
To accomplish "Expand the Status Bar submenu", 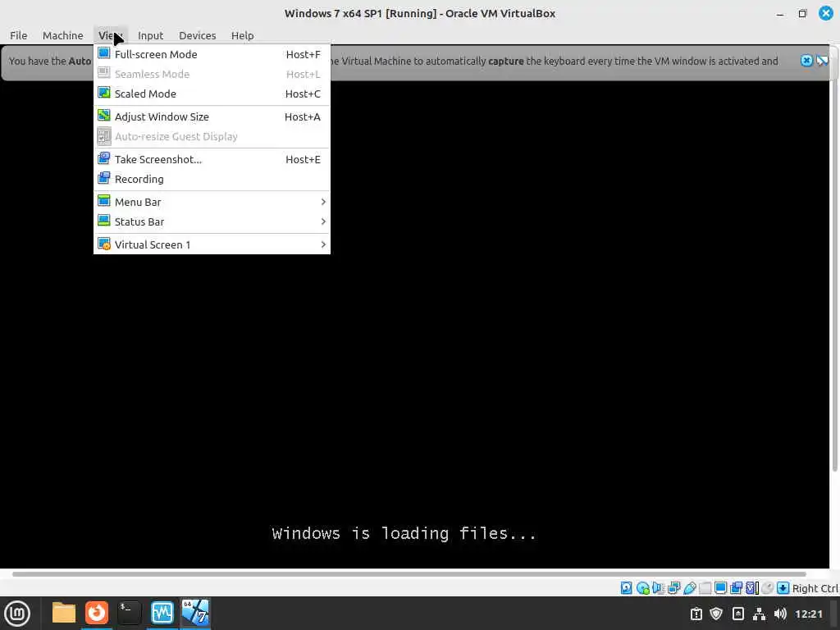I will 212,221.
